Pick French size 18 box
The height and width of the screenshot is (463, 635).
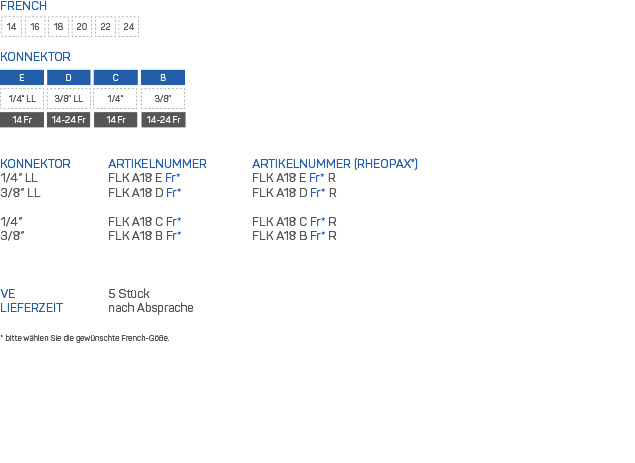tap(58, 27)
